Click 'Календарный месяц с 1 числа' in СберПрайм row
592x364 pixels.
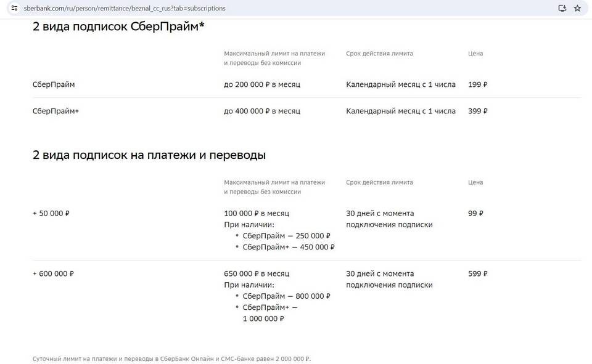pyautogui.click(x=401, y=84)
